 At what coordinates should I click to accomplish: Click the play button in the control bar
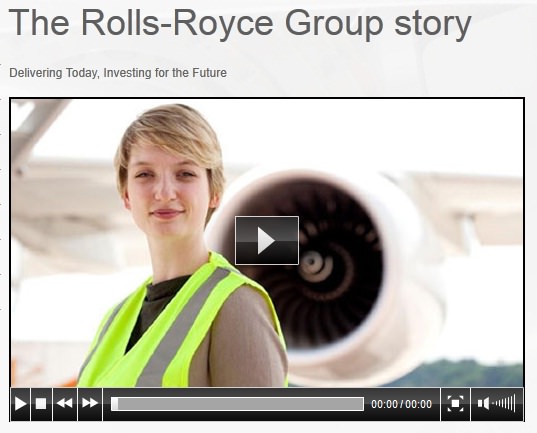point(21,404)
